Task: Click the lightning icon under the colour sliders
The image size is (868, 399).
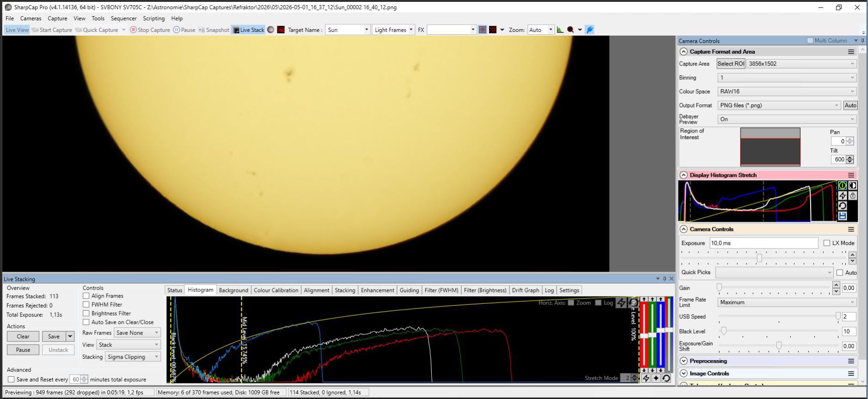Action: pos(646,378)
